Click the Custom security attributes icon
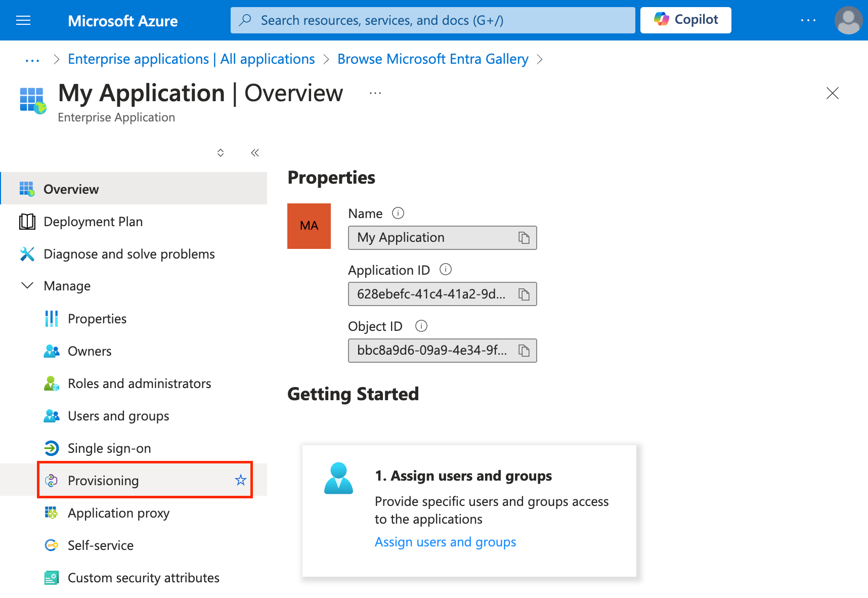This screenshot has width=868, height=598. pos(52,578)
